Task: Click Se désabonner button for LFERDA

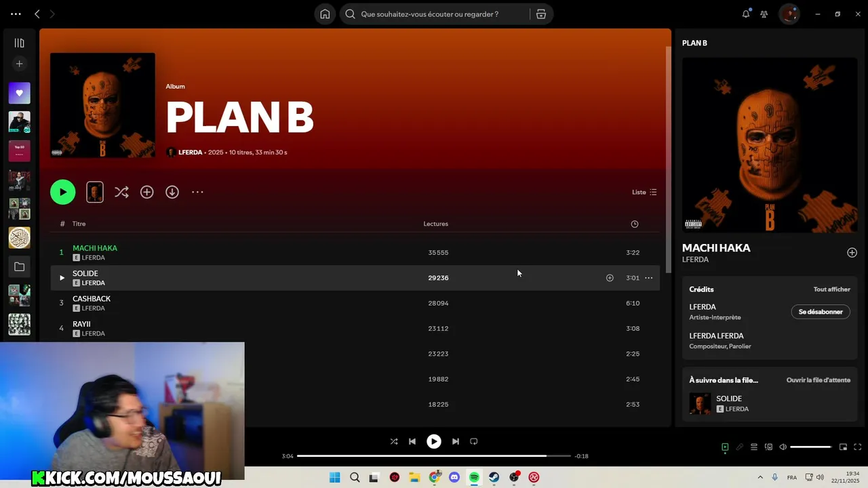Action: point(821,312)
